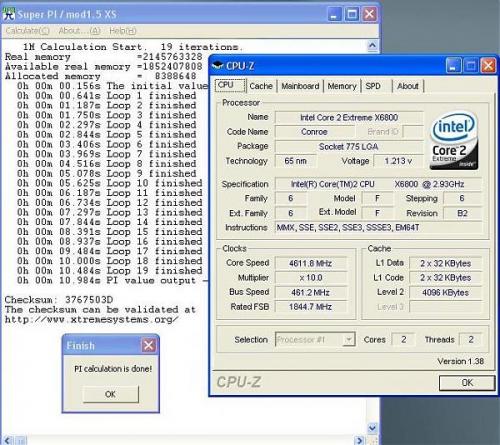Click the Revision value B2
The image size is (500, 445).
point(462,213)
